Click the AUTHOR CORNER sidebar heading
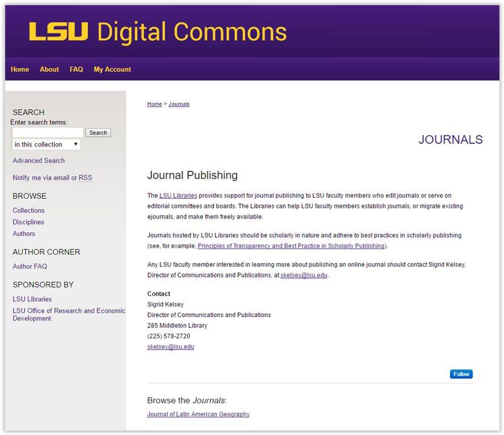504x435 pixels. 46,252
